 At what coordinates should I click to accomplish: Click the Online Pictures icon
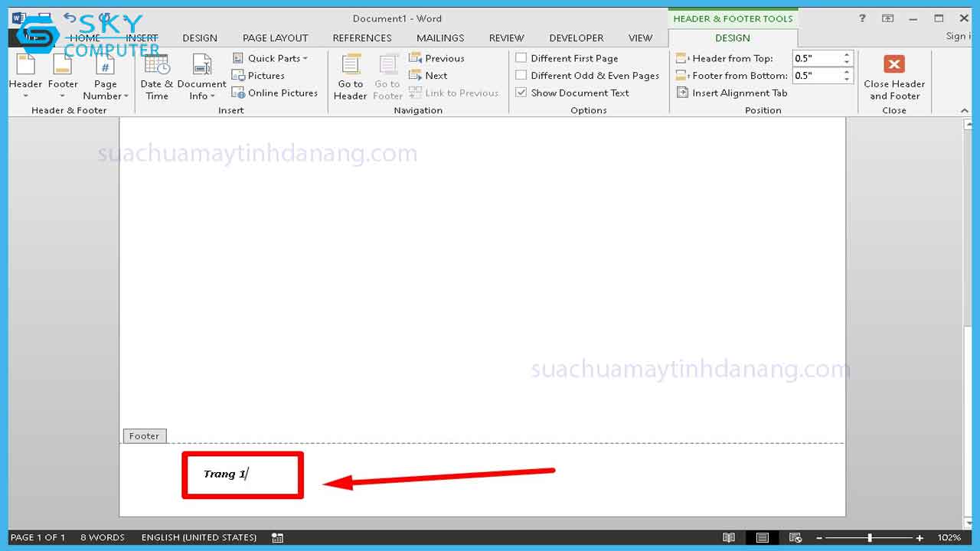coord(238,93)
